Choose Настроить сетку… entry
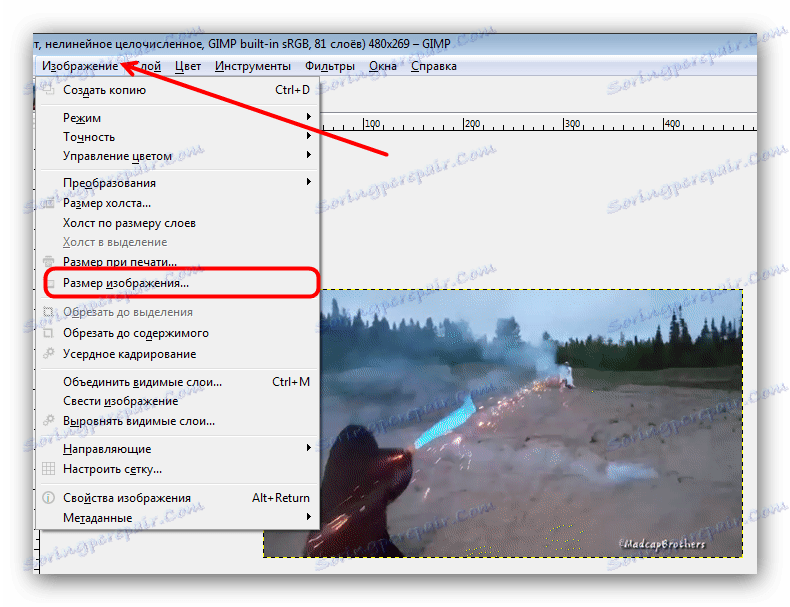 pyautogui.click(x=177, y=469)
